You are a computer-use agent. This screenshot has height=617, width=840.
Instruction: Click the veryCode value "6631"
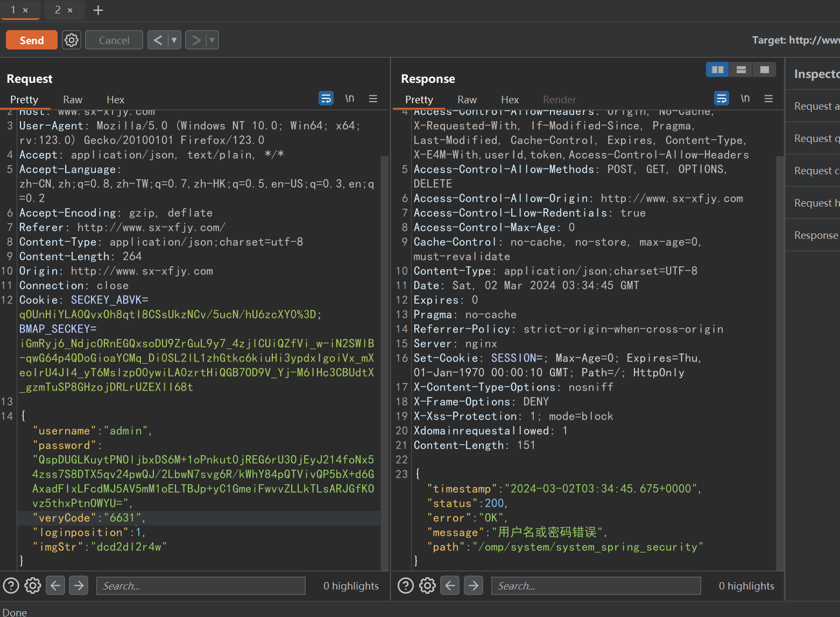click(122, 517)
